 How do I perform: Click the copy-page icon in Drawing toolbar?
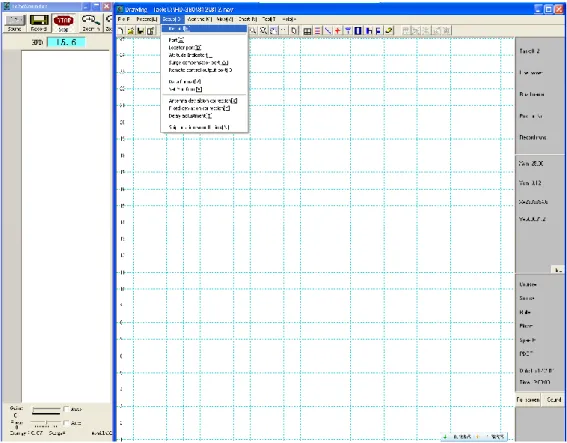tap(294, 31)
